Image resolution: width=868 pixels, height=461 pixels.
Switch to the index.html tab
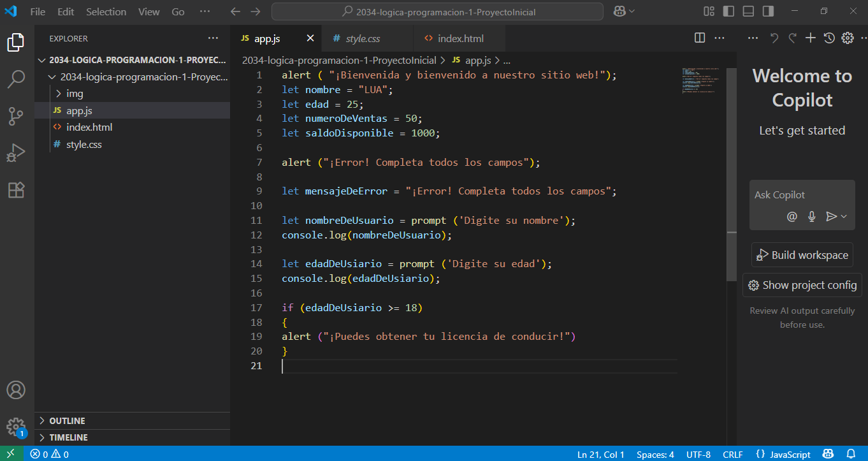[x=460, y=38]
